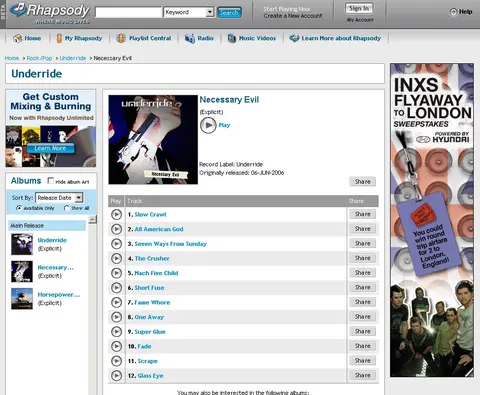
Task: Select the Available Only radio button
Action: click(19, 208)
